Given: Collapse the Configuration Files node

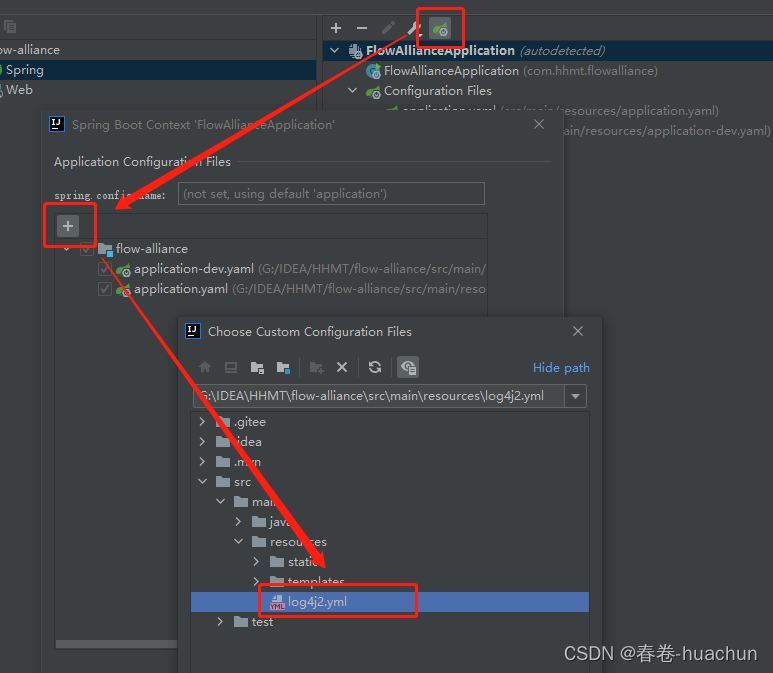Looking at the screenshot, I should tap(352, 91).
